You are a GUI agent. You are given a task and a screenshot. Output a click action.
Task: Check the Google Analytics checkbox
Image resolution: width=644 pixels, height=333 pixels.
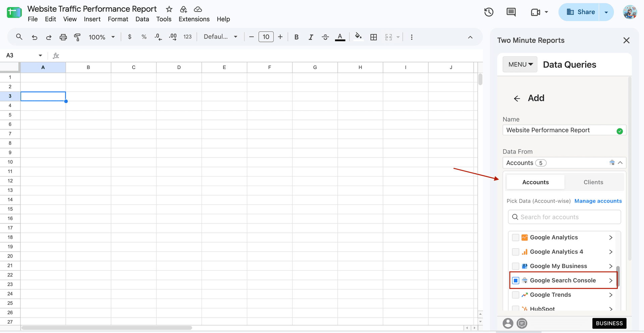coord(516,238)
